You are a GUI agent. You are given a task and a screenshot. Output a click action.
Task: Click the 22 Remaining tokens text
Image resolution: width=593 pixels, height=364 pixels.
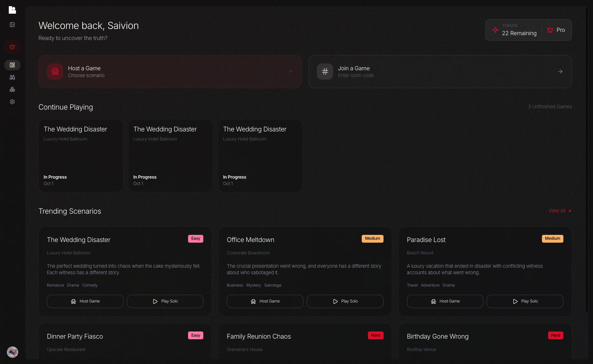(519, 33)
